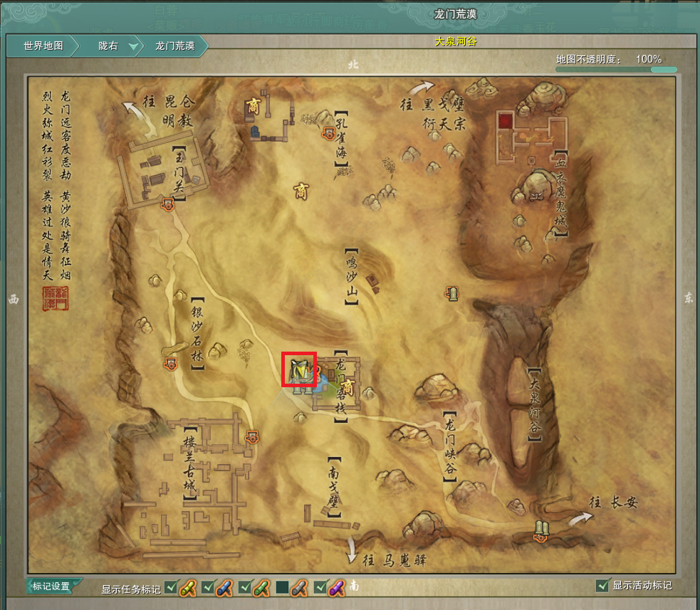Expand the 陇右 region dropdown arrow
The width and height of the screenshot is (700, 610).
pyautogui.click(x=133, y=46)
